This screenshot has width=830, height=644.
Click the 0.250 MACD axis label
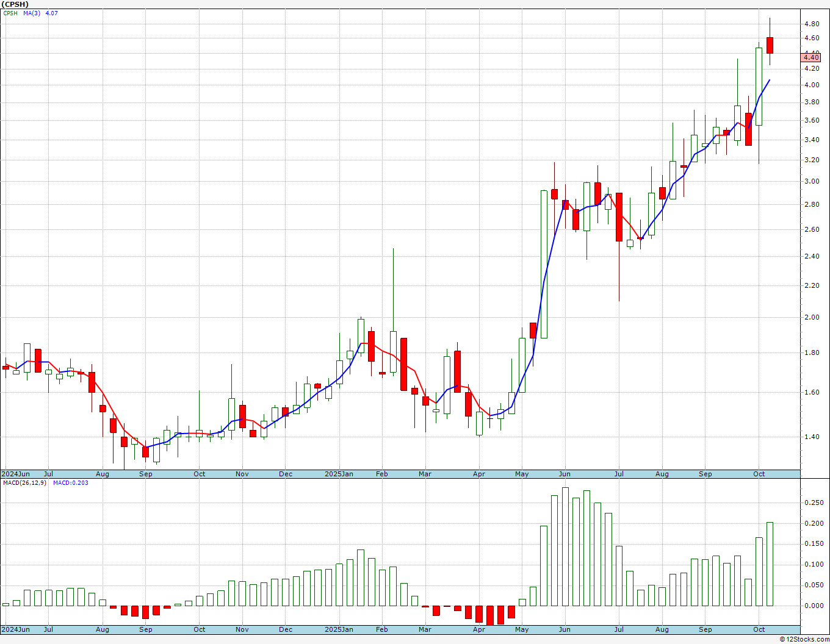pyautogui.click(x=814, y=503)
